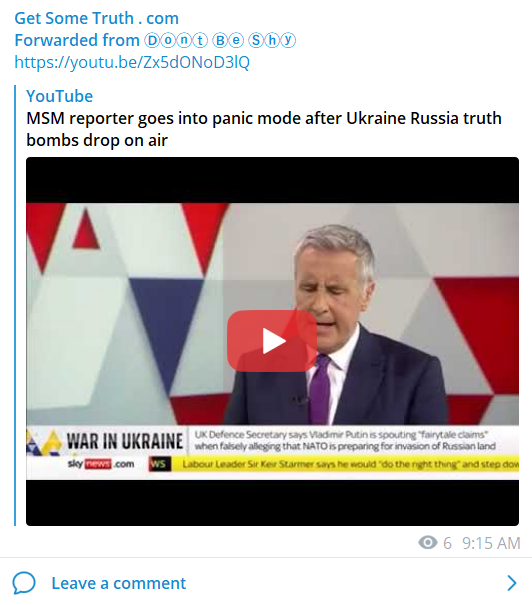Screen dimensions: 532x605
Task: Click the eye views icon
Action: point(428,542)
